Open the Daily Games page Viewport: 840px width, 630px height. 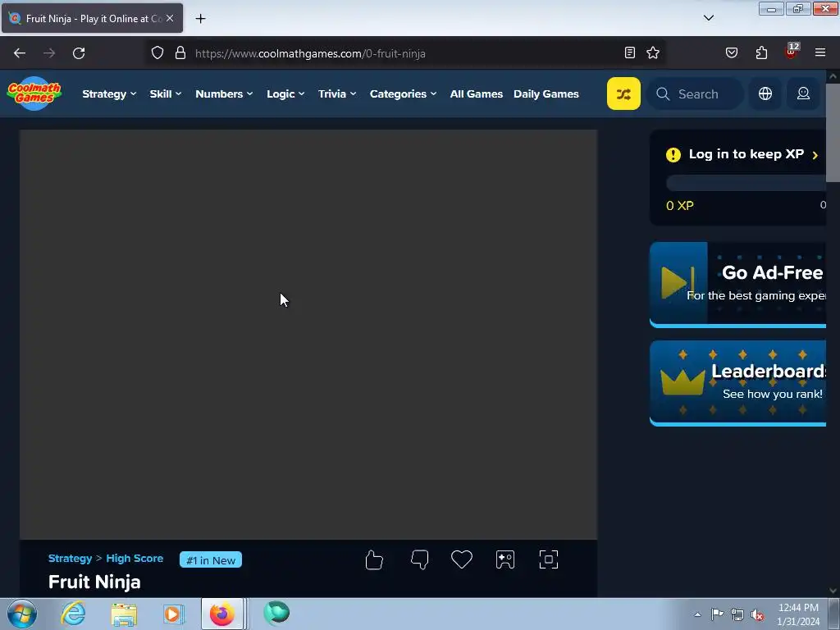(x=546, y=94)
